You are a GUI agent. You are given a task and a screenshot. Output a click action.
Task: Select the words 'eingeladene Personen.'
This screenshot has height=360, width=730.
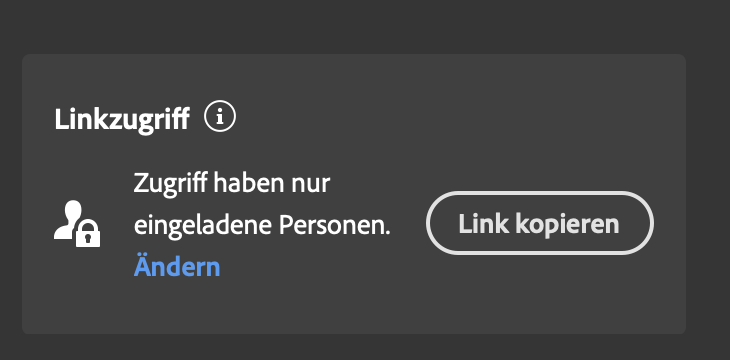click(x=262, y=225)
